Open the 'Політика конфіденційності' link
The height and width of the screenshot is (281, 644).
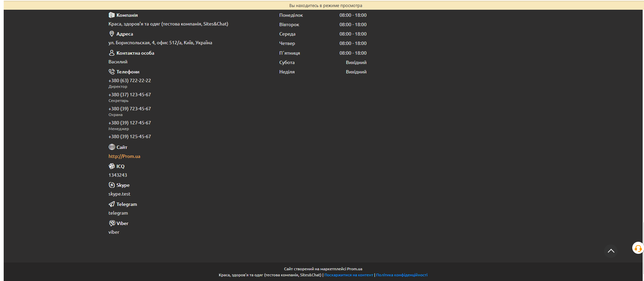point(401,275)
